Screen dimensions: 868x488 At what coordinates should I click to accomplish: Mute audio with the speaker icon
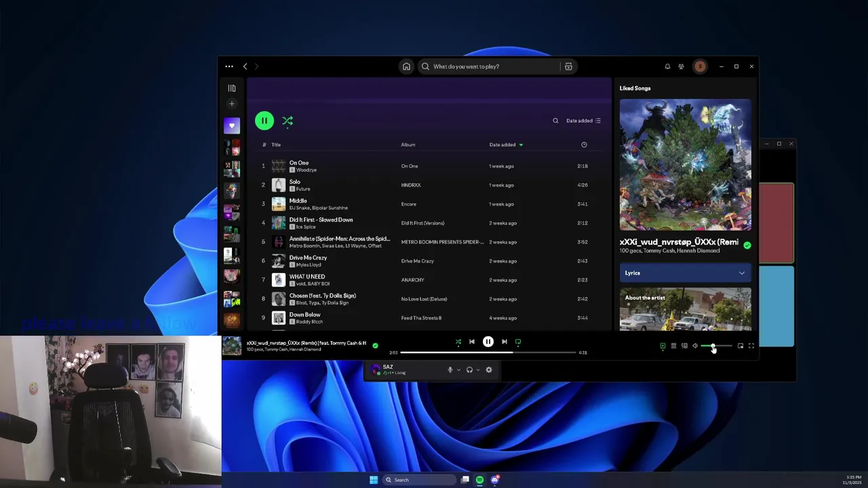pos(695,346)
